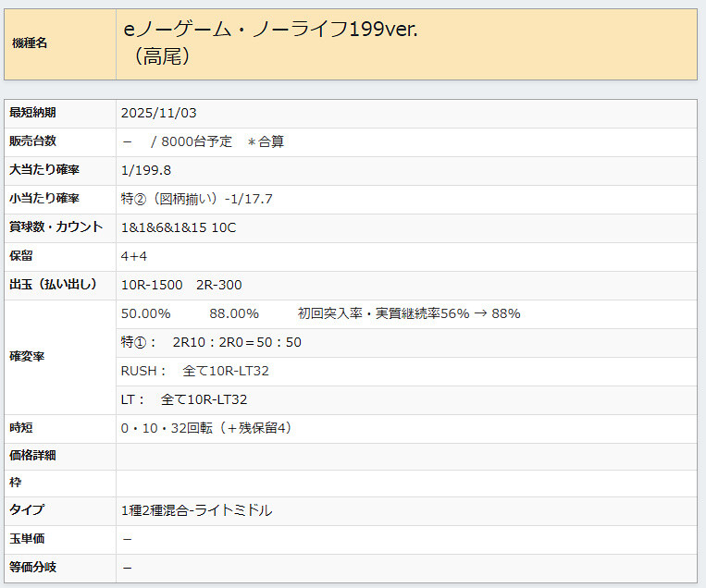Select the value '特②（図柄揃い）-1/17.7'
706x588 pixels.
[197, 199]
